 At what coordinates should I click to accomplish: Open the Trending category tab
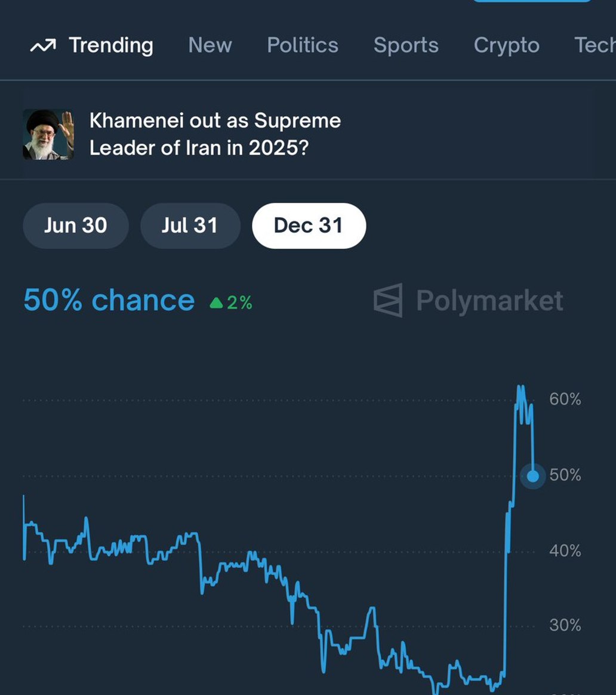pyautogui.click(x=92, y=45)
